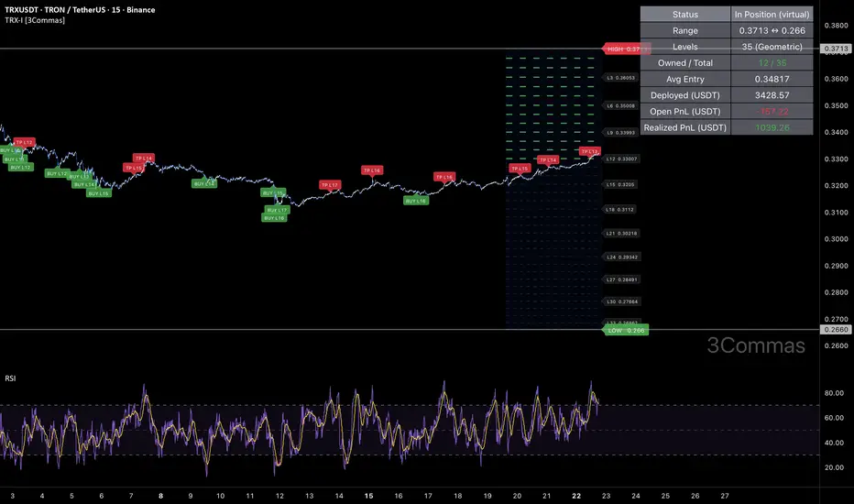Click the BUY L13 order marker
The image size is (854, 504).
click(80, 177)
